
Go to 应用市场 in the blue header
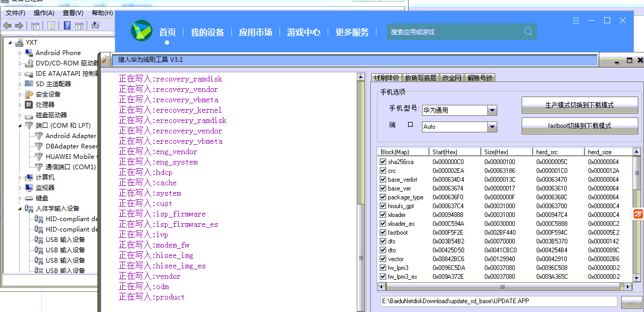pos(255,32)
